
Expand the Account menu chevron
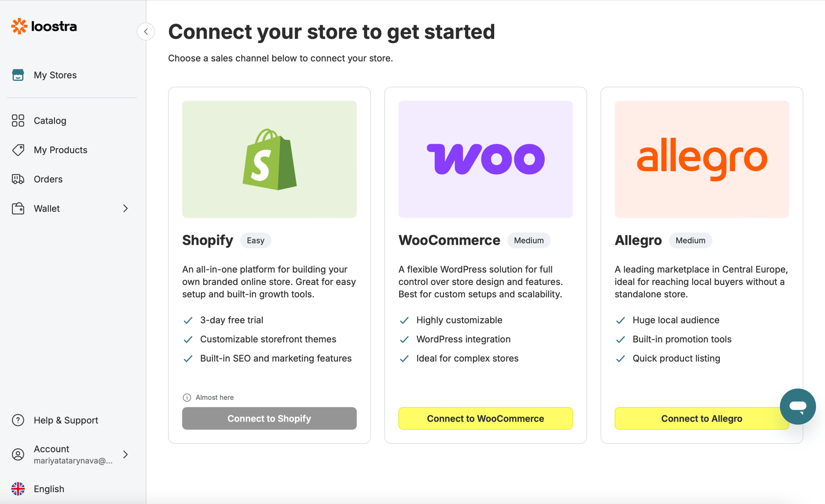tap(125, 454)
